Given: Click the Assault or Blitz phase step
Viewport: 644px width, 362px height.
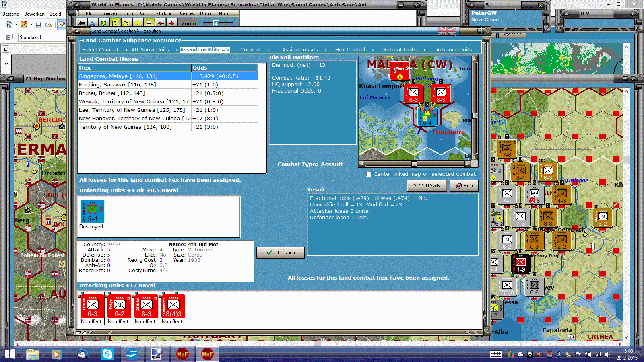Looking at the screenshot, I should [204, 50].
